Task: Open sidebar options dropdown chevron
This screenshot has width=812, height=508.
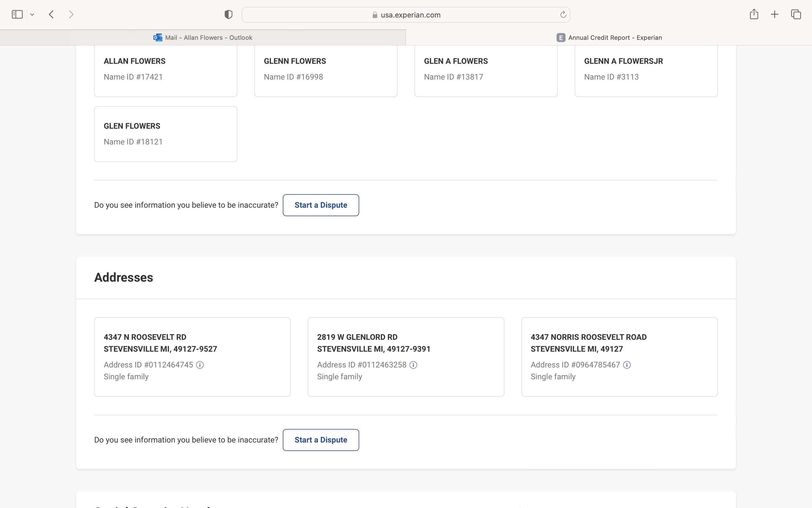Action: coord(32,14)
